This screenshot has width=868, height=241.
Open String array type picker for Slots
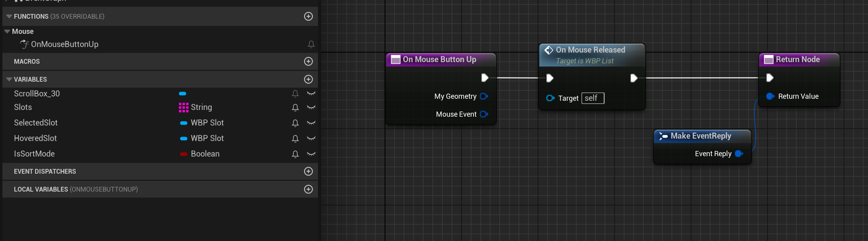(x=196, y=107)
